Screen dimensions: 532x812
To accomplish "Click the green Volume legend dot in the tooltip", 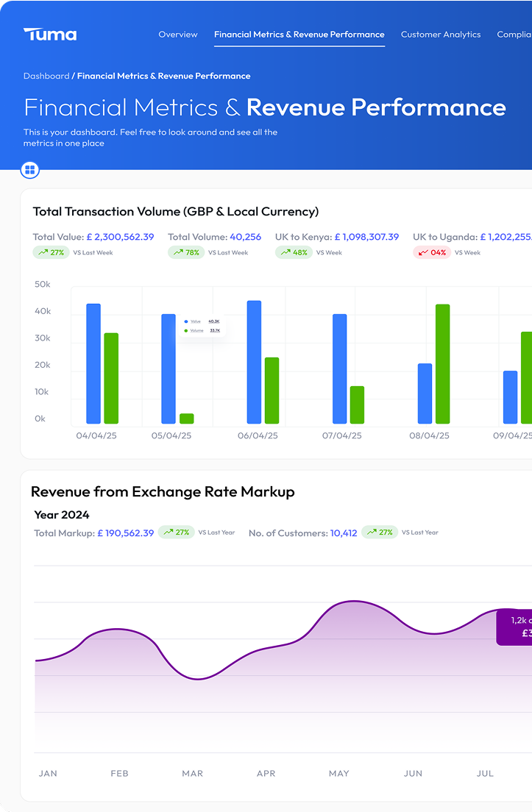I will pyautogui.click(x=186, y=331).
